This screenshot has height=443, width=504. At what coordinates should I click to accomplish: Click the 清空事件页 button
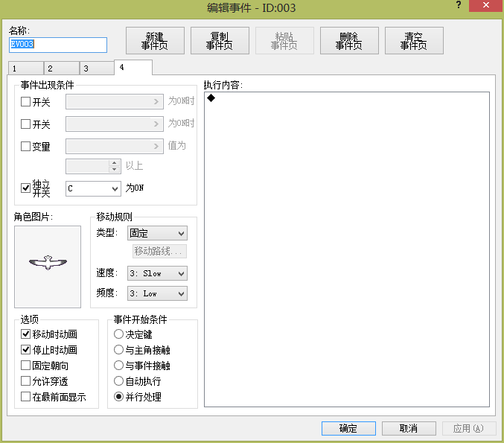(x=414, y=40)
